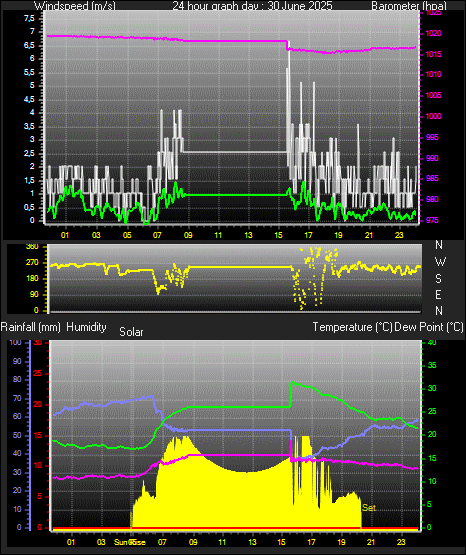
Task: Click hour 21 on the bottom chart axis
Action: click(371, 542)
